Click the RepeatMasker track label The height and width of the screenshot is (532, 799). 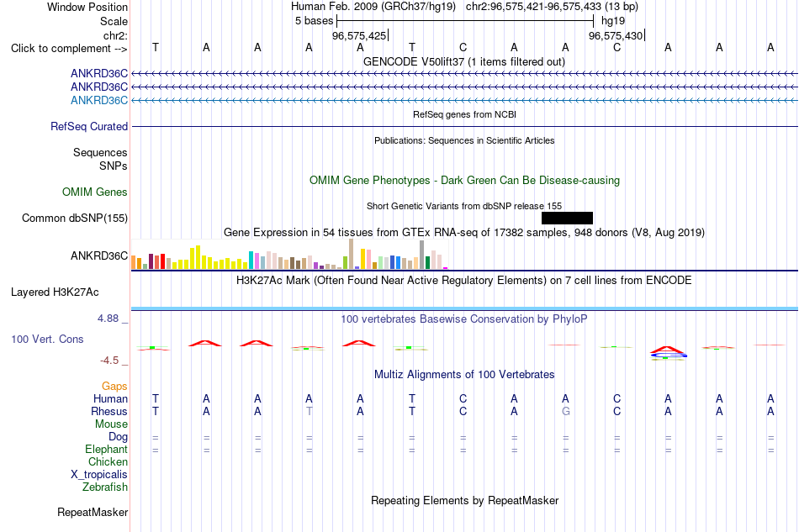[93, 512]
